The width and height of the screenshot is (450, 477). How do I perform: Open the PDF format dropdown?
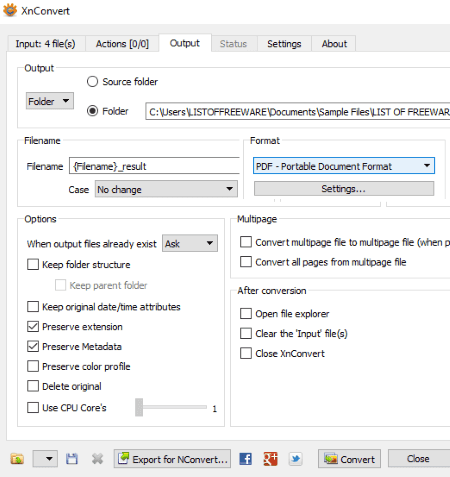344,166
